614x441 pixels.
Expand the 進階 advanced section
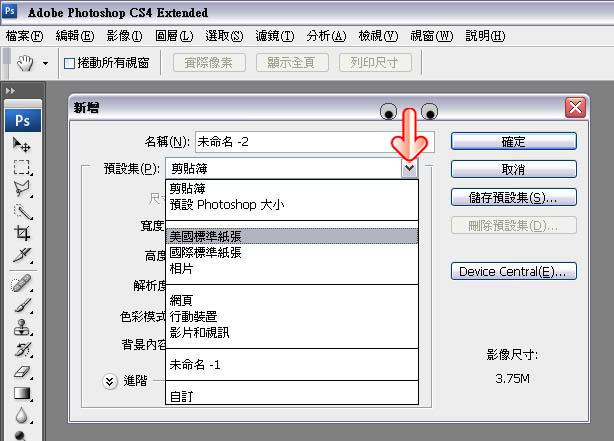pyautogui.click(x=110, y=381)
